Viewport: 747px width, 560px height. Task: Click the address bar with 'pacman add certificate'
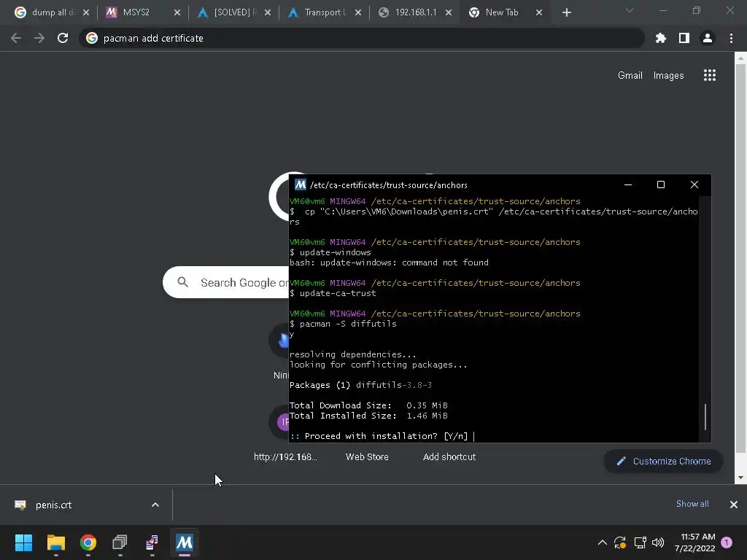coord(362,38)
